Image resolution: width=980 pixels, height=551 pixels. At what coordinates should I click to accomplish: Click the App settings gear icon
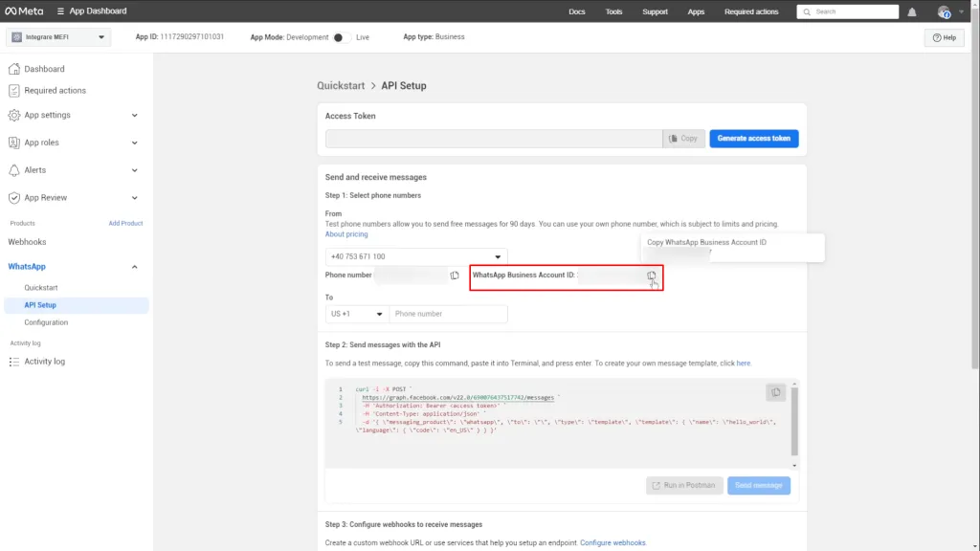coord(13,115)
